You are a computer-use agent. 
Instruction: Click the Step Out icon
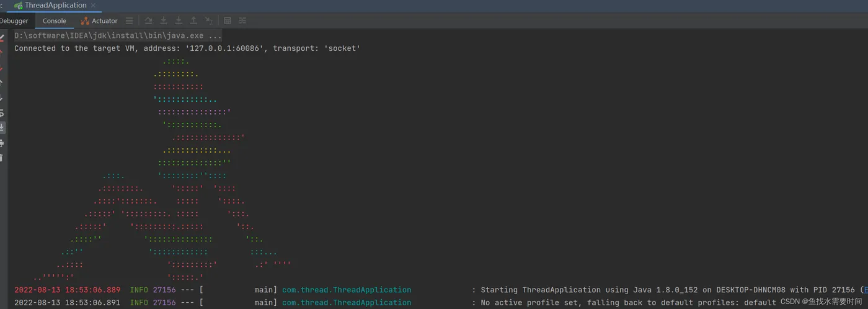click(193, 20)
